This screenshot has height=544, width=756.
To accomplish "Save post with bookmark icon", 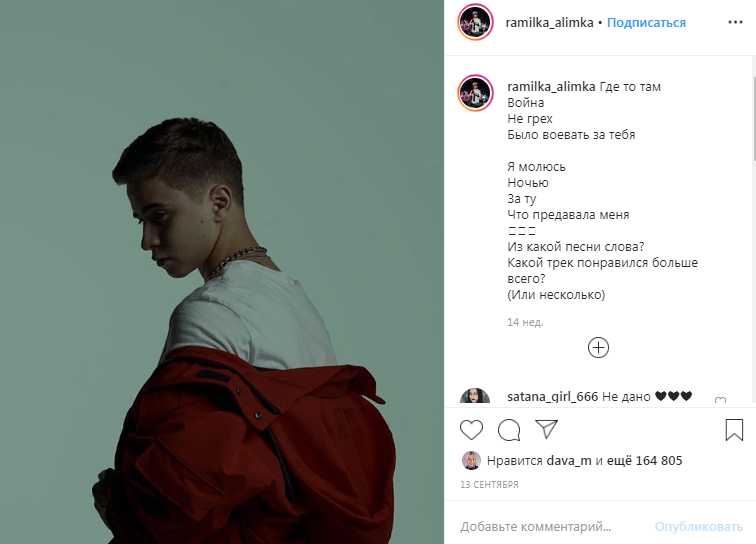I will [x=734, y=429].
